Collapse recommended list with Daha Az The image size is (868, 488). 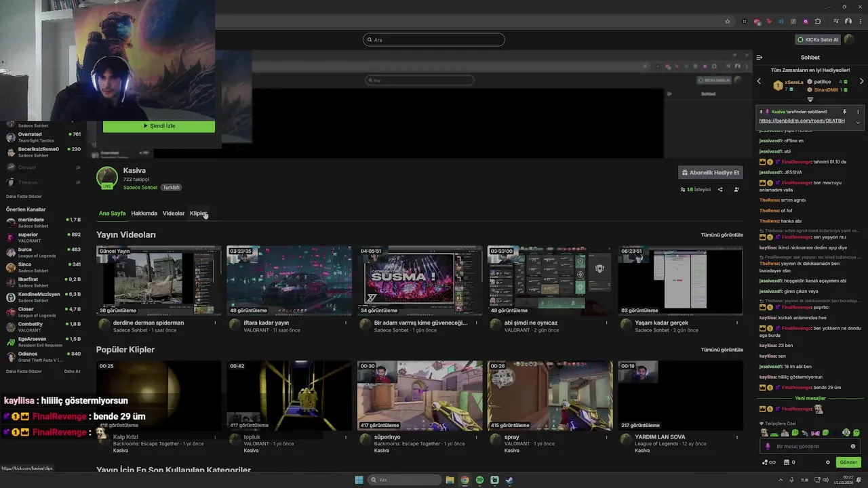point(72,371)
